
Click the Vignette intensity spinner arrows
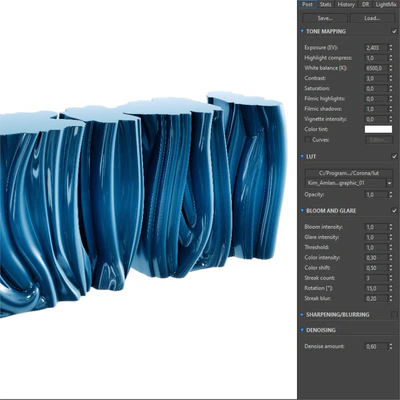coord(391,119)
